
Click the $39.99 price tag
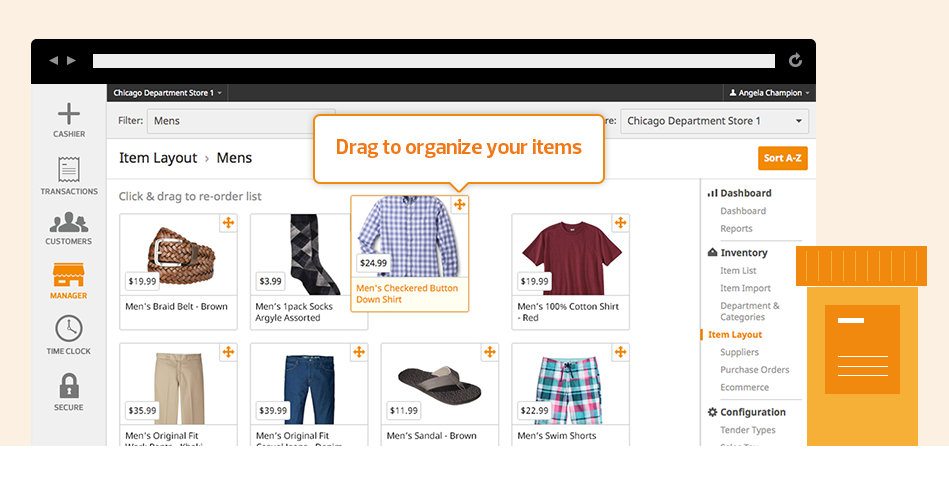click(273, 410)
